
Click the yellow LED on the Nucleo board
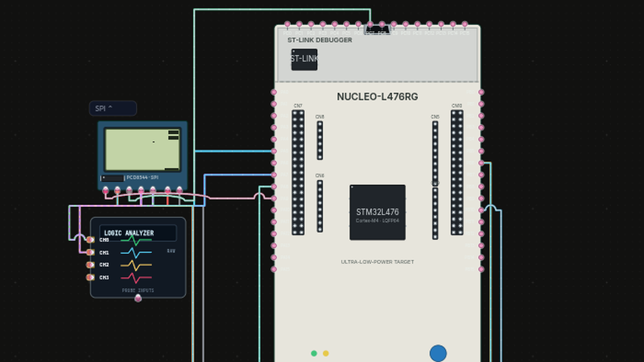point(326,353)
